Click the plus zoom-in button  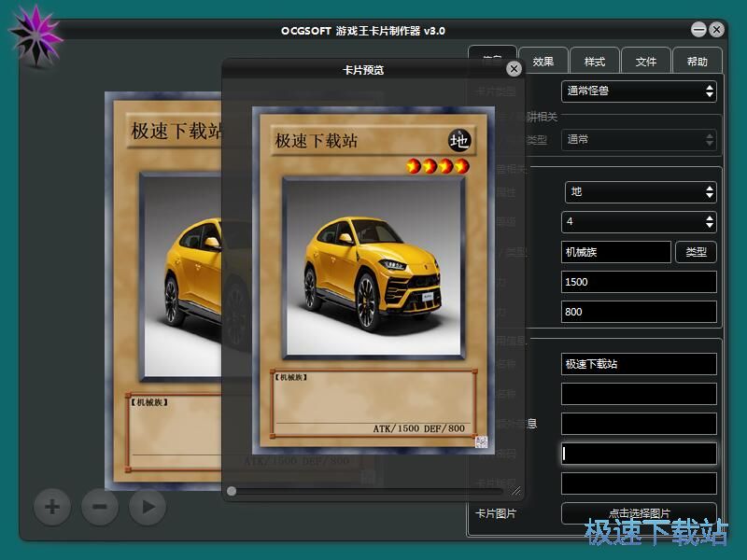[52, 507]
